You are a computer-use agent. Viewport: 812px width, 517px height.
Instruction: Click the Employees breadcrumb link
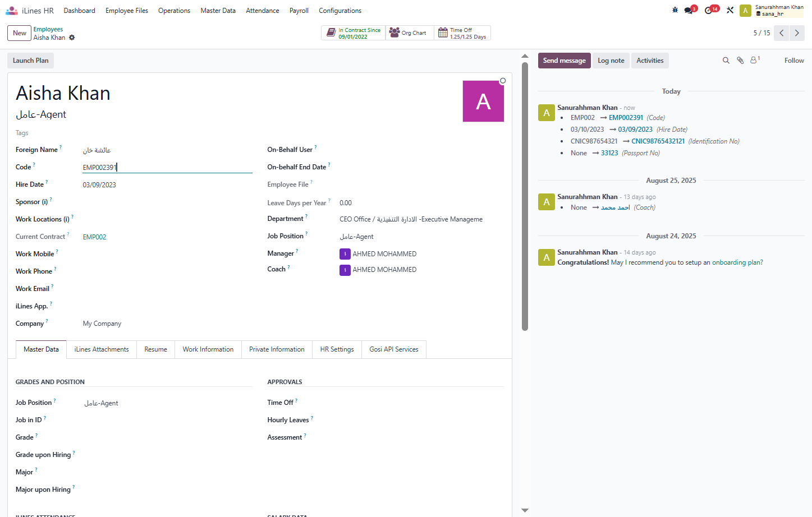(x=48, y=29)
